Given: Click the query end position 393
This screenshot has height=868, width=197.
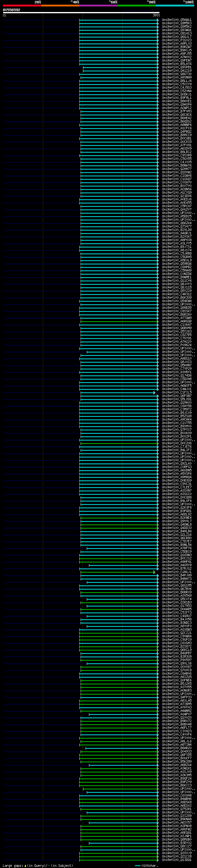Looking at the screenshot, I should [x=155, y=15].
